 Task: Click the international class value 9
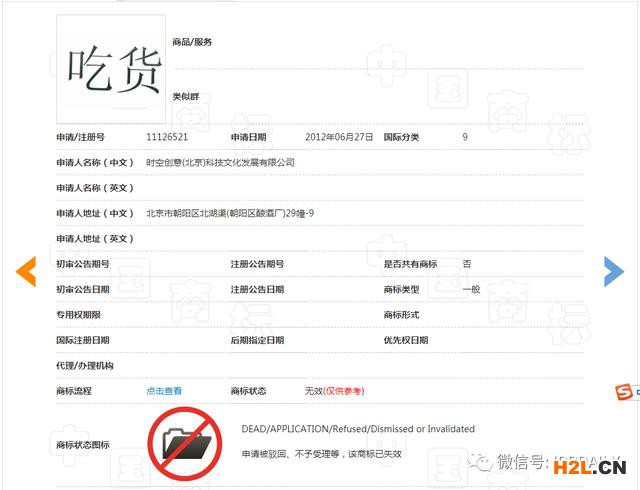click(x=465, y=137)
